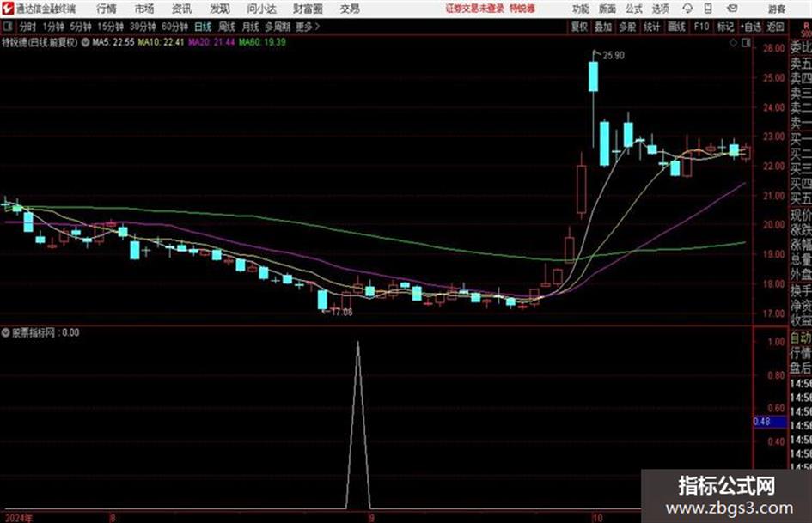The width and height of the screenshot is (812, 523).
Task: Open the 版面 menu
Action: (607, 9)
